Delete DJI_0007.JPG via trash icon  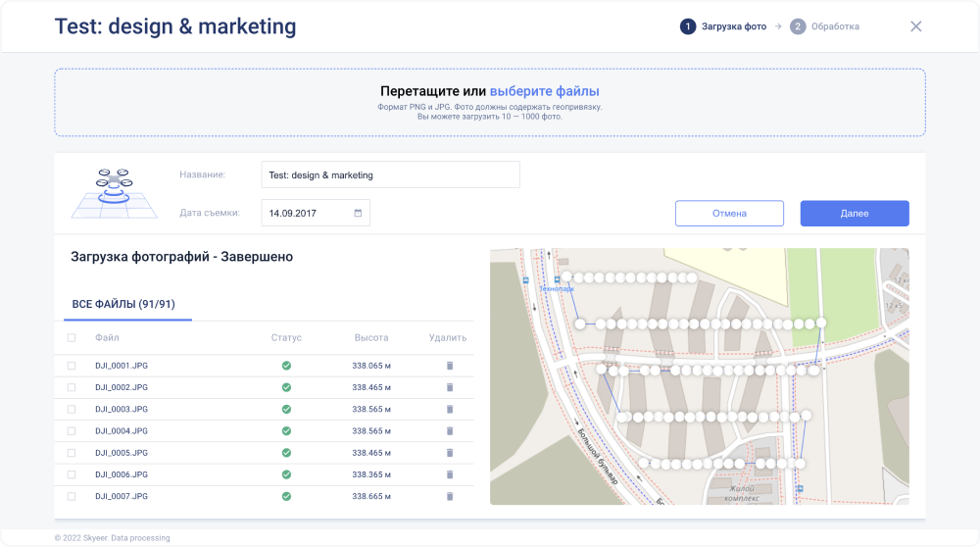tap(450, 496)
